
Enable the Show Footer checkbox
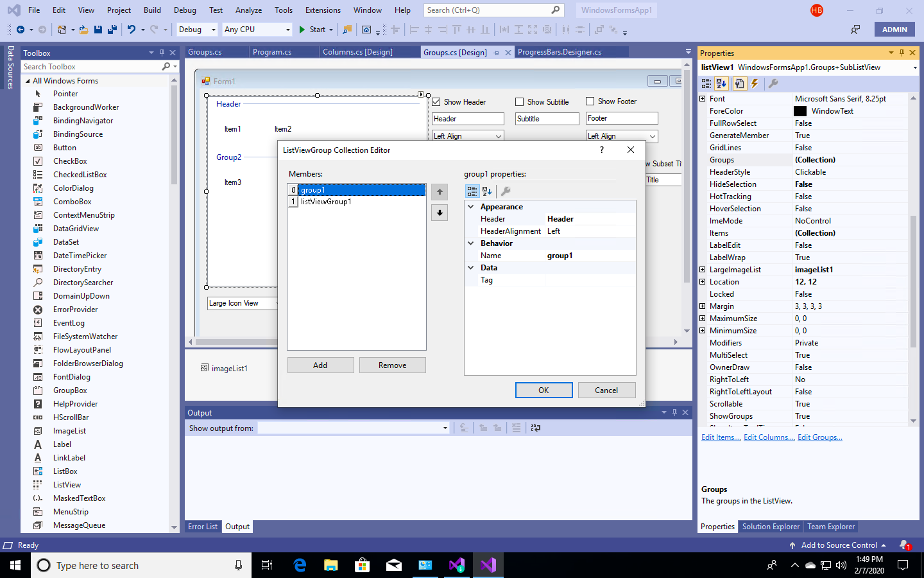[x=590, y=101]
